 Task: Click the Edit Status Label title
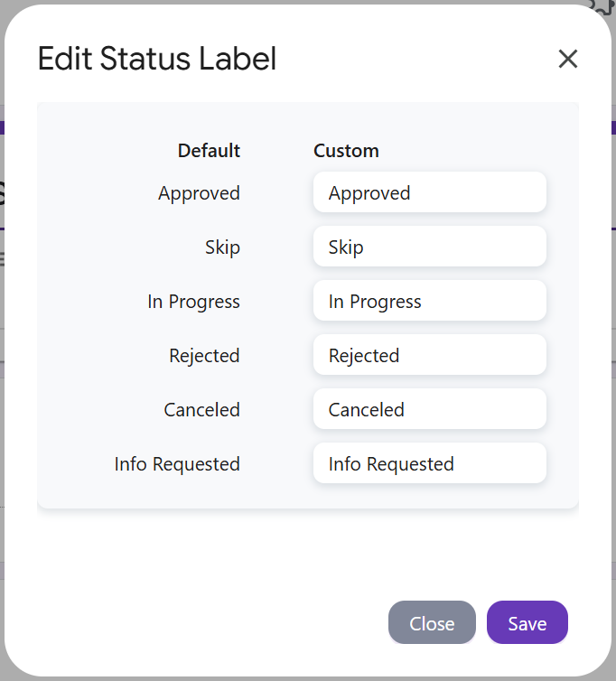pos(157,58)
